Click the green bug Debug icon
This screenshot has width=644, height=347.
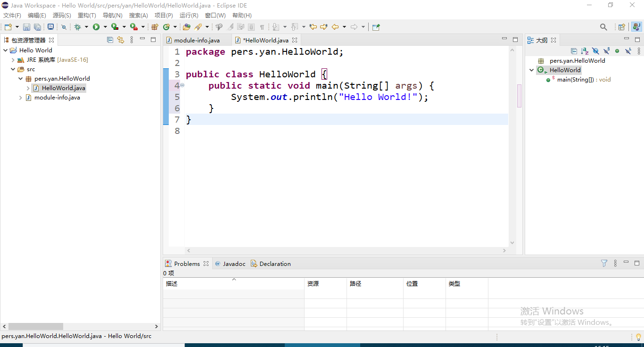[x=78, y=27]
